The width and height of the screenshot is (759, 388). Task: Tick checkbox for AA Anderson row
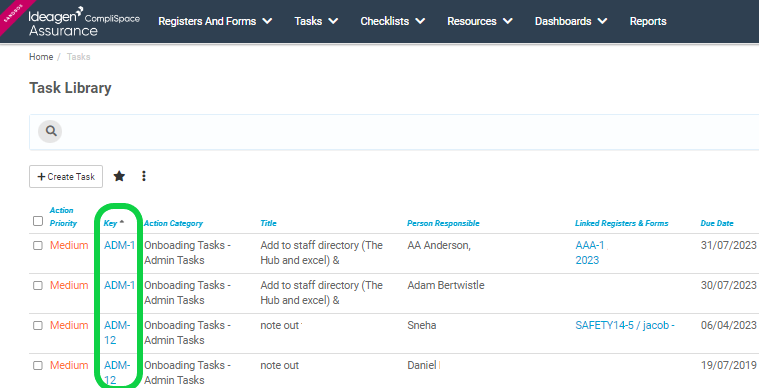click(x=38, y=246)
